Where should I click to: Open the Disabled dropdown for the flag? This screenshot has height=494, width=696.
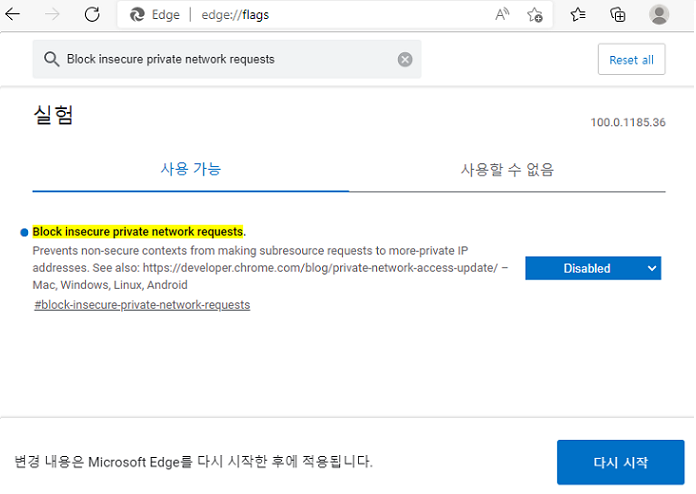tap(593, 268)
